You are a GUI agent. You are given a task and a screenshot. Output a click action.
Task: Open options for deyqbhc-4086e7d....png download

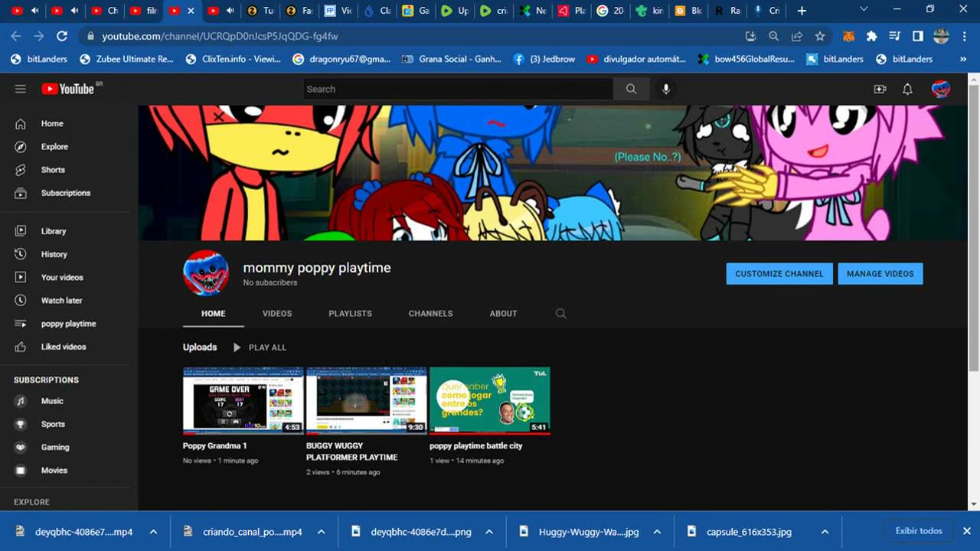[489, 532]
